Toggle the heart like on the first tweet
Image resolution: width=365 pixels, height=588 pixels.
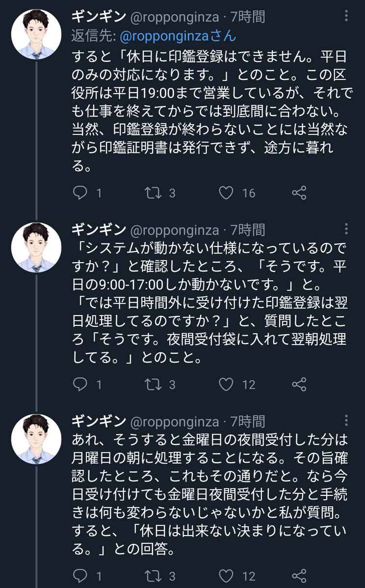228,193
